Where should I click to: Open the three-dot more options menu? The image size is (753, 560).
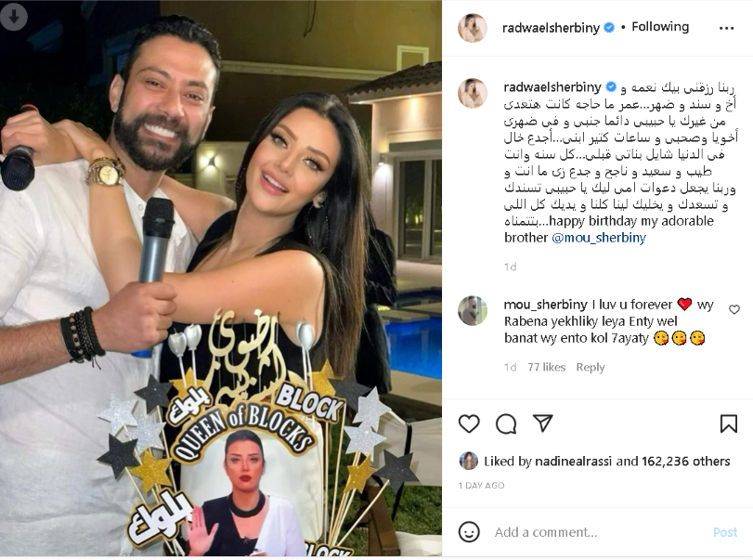pyautogui.click(x=727, y=29)
